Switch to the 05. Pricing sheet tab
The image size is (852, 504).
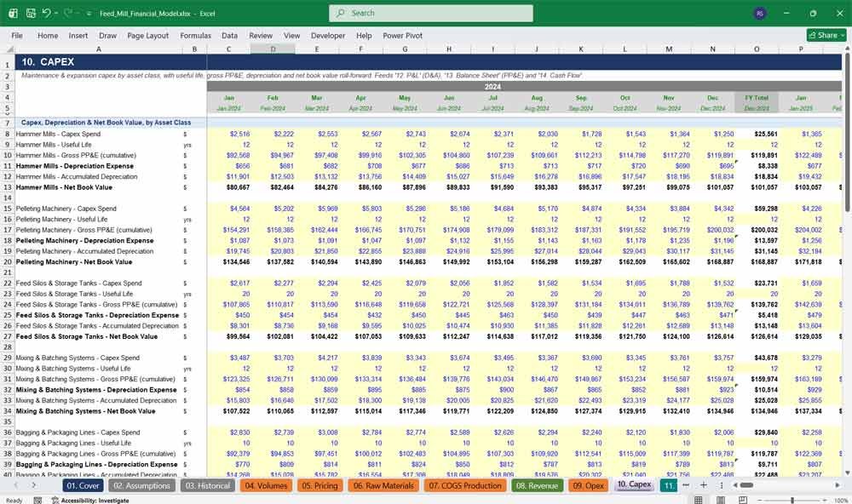tap(320, 485)
